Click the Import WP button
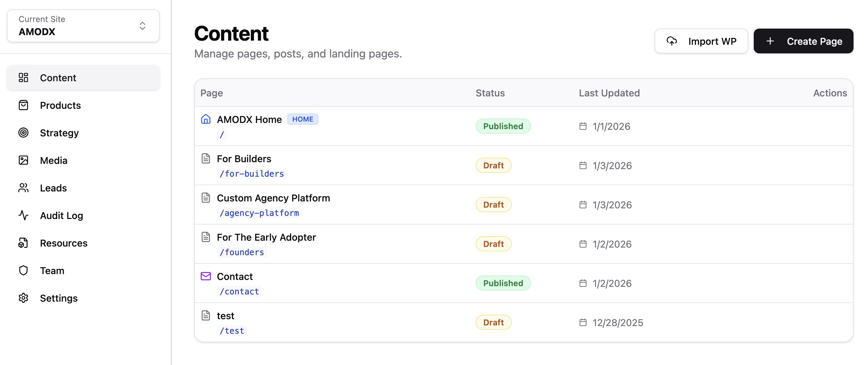Screen dimensions: 868x365 click(x=701, y=41)
